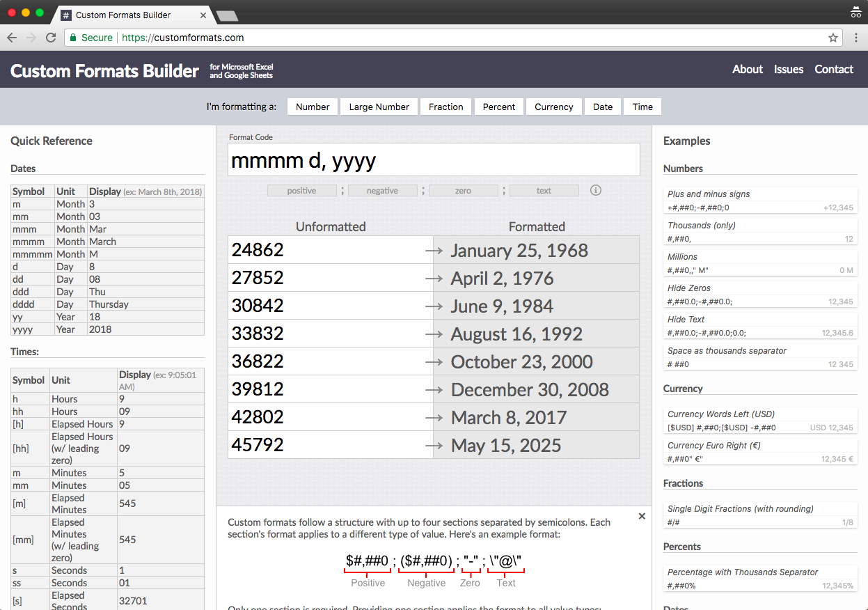
Task: Dismiss the custom formats explanation panel
Action: pyautogui.click(x=642, y=516)
